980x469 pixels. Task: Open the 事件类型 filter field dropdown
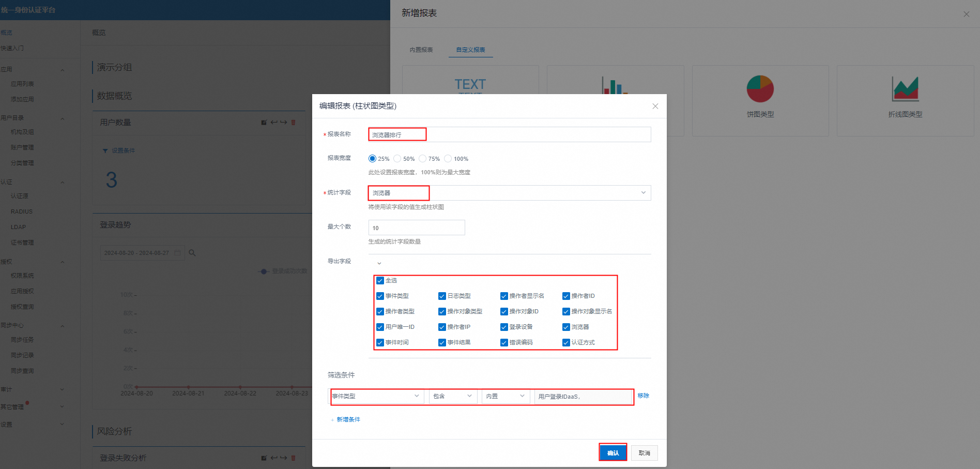coord(375,396)
